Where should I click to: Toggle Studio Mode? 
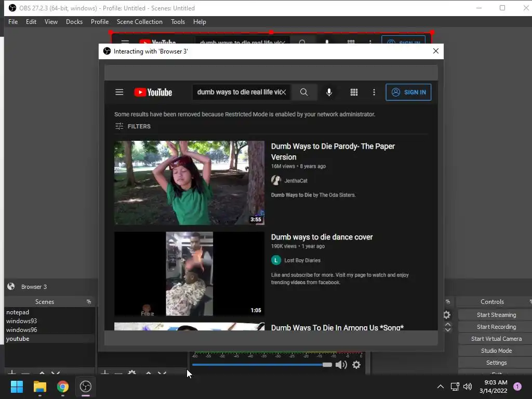coord(496,351)
